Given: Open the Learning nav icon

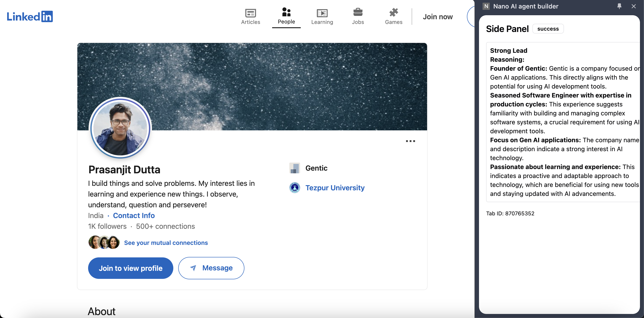Looking at the screenshot, I should 322,13.
